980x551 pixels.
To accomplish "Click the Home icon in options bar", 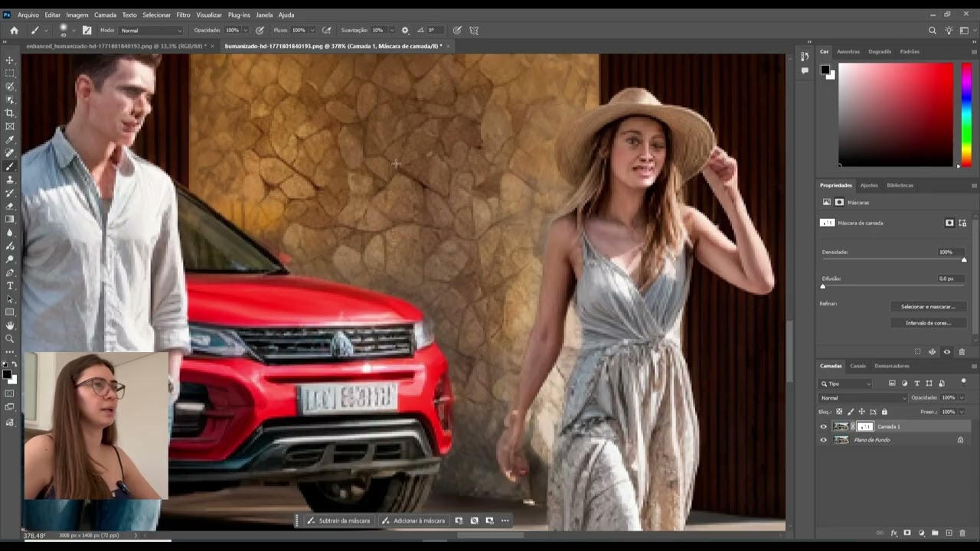I will [x=14, y=31].
